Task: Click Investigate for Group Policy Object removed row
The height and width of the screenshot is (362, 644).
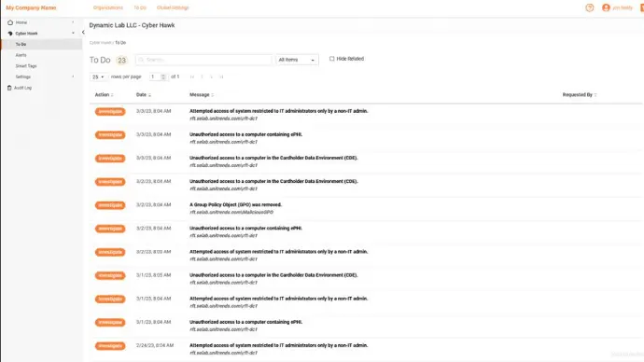Action: tap(110, 205)
